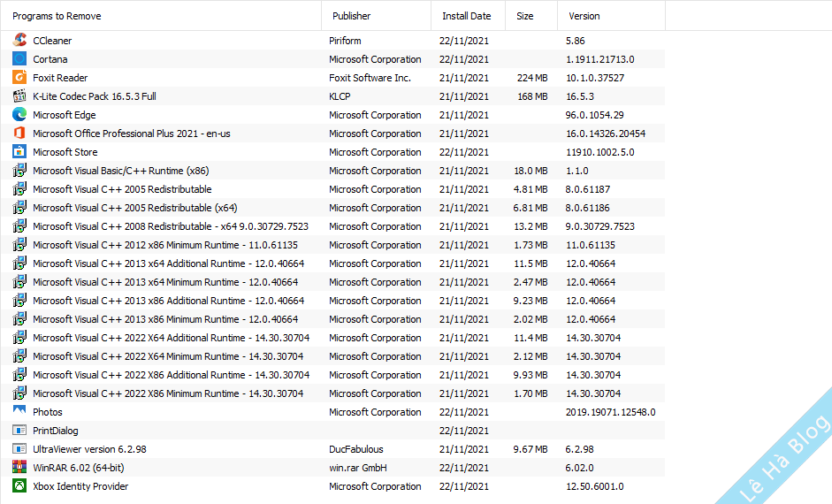Sort by the Programs to Remove column
Image resolution: width=832 pixels, height=504 pixels.
pos(57,16)
